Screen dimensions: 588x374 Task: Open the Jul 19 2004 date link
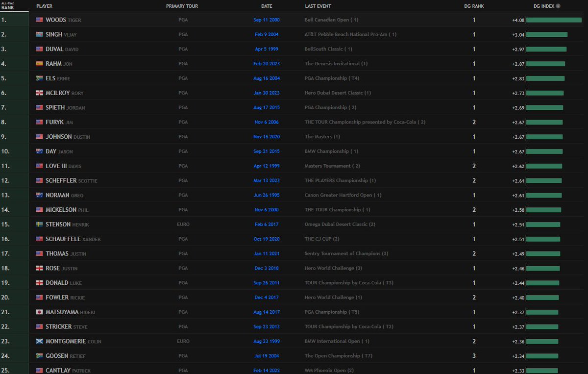[267, 356]
